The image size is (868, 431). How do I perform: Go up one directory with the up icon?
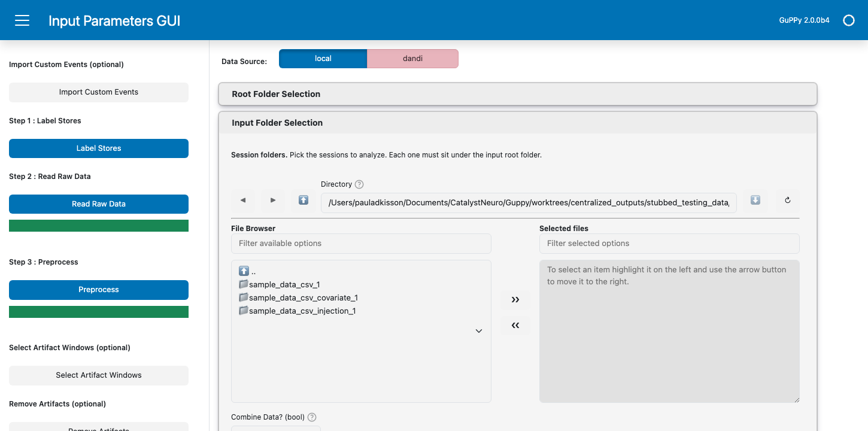click(304, 200)
